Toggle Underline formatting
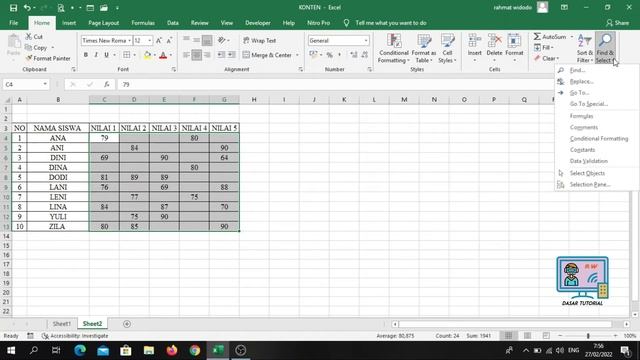 coord(107,55)
